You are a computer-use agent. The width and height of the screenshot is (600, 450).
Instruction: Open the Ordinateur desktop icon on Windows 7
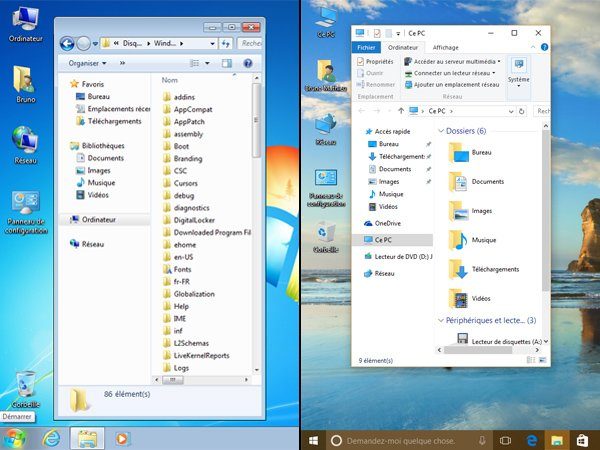[x=25, y=24]
